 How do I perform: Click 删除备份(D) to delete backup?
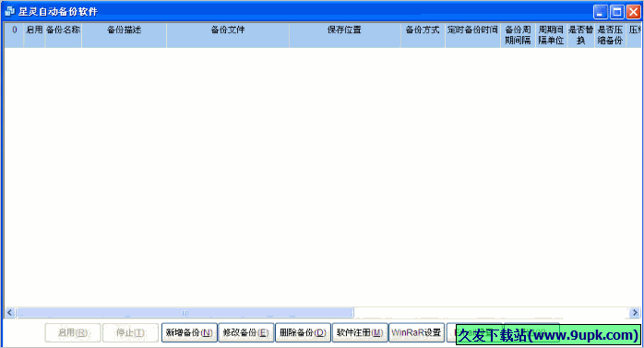coord(304,332)
